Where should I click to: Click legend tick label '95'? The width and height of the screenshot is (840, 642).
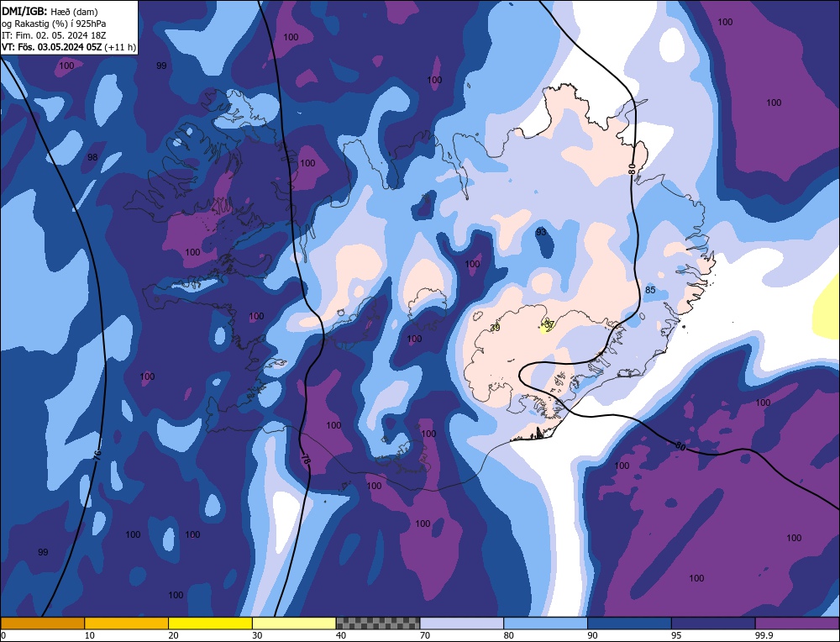676,635
